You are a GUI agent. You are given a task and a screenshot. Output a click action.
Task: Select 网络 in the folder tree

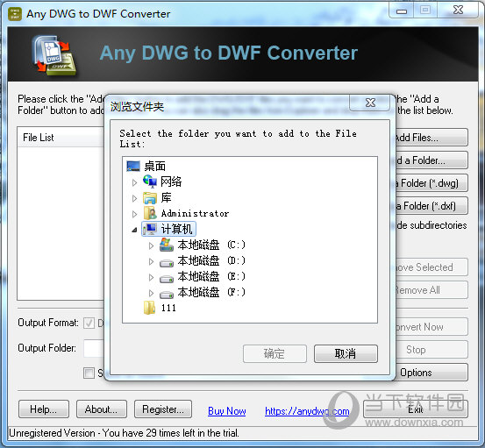click(x=171, y=181)
